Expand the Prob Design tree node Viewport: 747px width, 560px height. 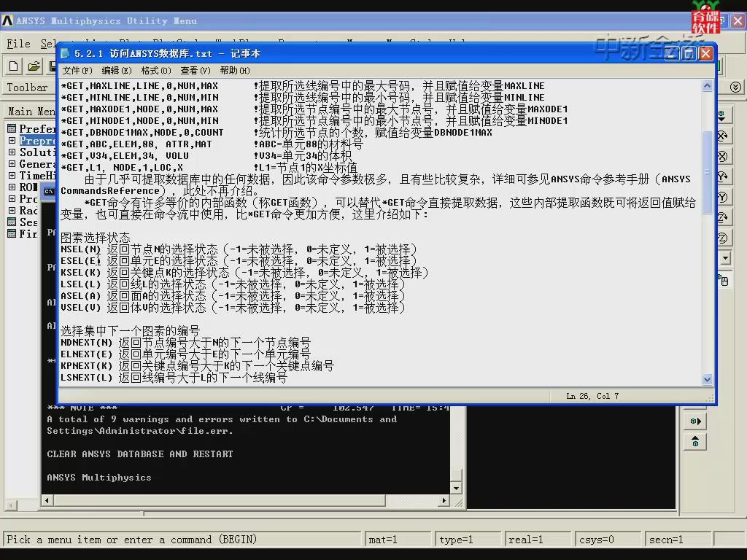(x=12, y=198)
